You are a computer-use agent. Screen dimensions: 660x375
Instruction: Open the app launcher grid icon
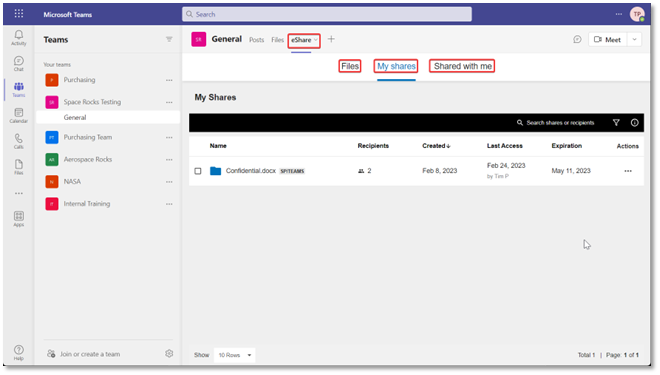pos(19,14)
